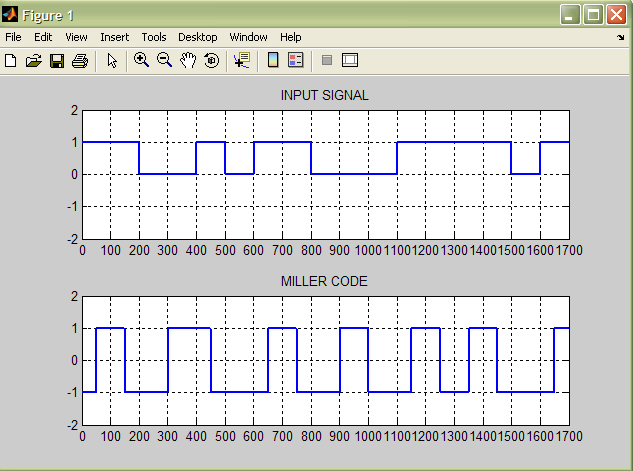
Task: Open the Desktop menu
Action: point(197,37)
